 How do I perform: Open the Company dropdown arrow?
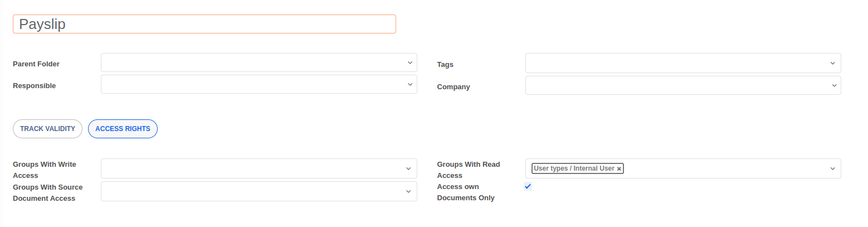point(833,85)
